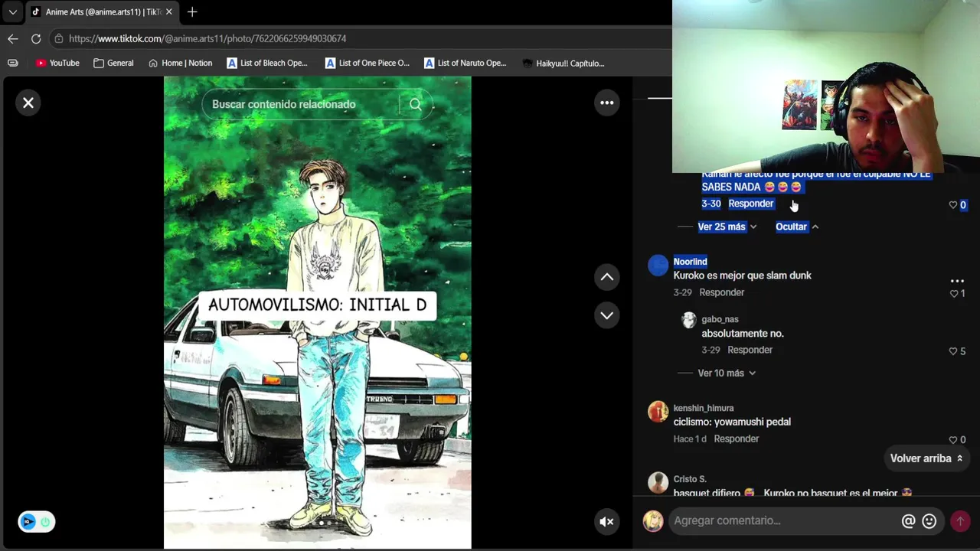Close the Anime Arts TikTok tab

(x=168, y=12)
